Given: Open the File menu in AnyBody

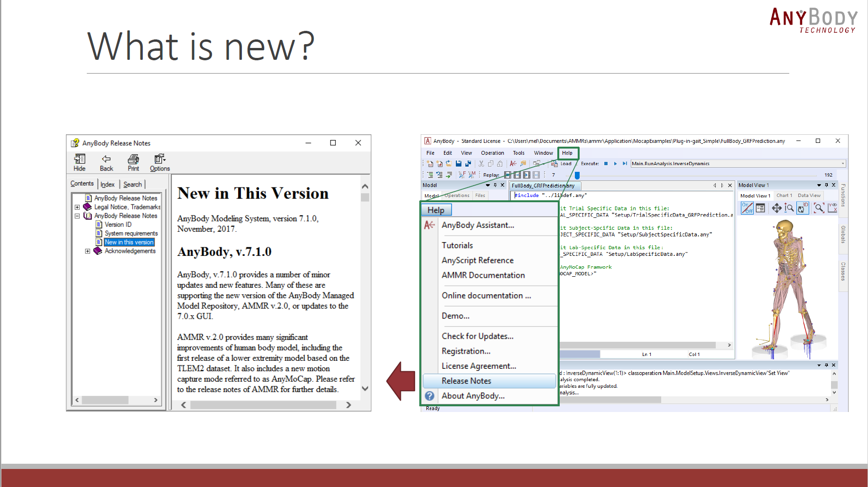Looking at the screenshot, I should [x=430, y=153].
